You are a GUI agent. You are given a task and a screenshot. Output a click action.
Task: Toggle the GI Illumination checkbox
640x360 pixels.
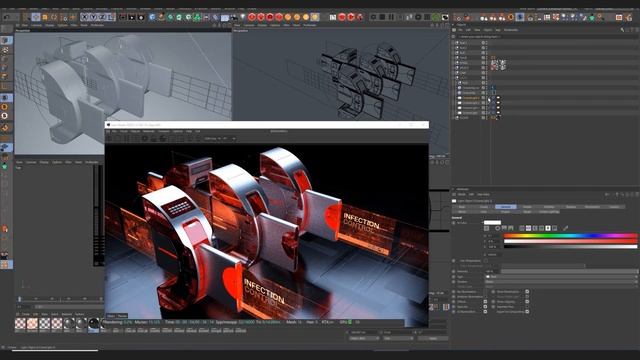pos(485,312)
